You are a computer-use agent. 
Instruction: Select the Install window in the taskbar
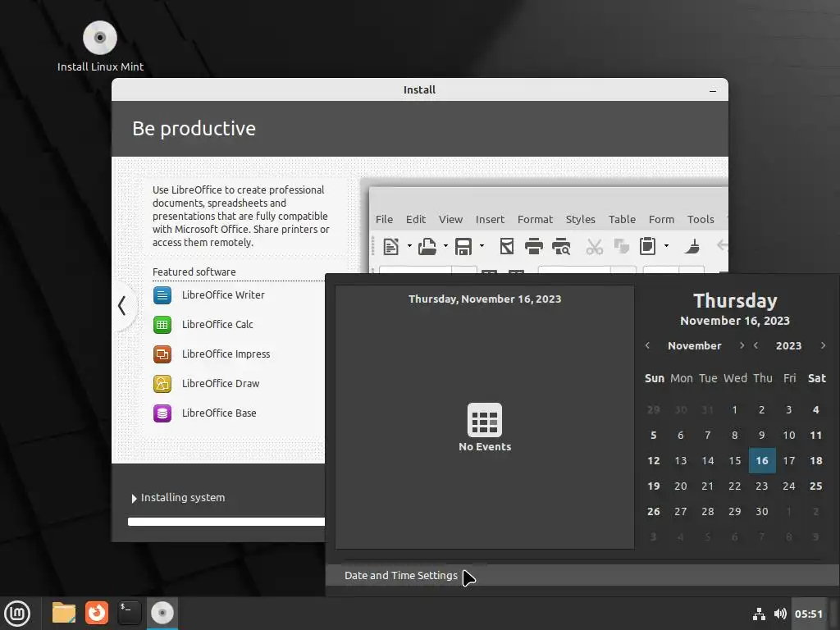tap(162, 613)
